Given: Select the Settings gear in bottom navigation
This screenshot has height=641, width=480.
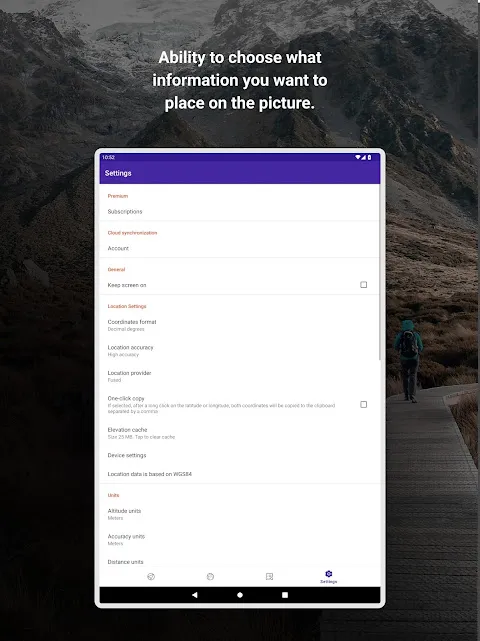Looking at the screenshot, I should pos(328,576).
